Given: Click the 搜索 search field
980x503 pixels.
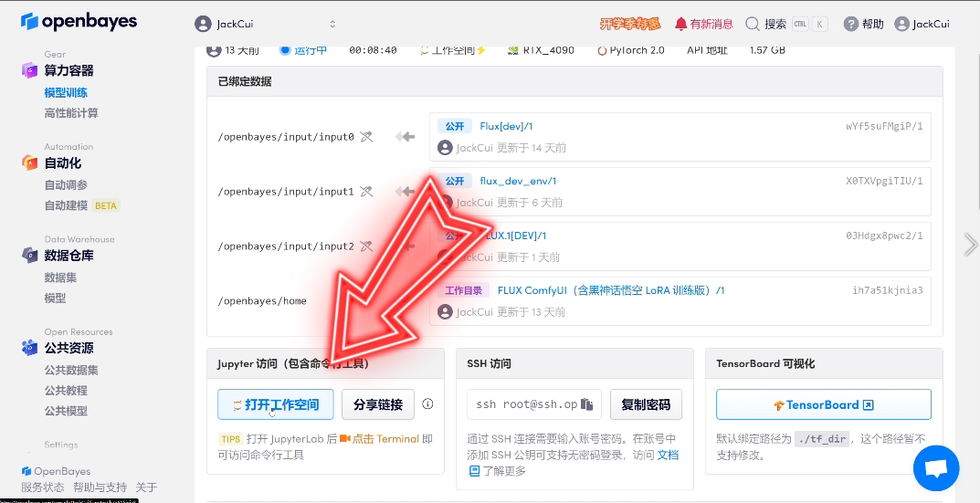Looking at the screenshot, I should click(787, 24).
